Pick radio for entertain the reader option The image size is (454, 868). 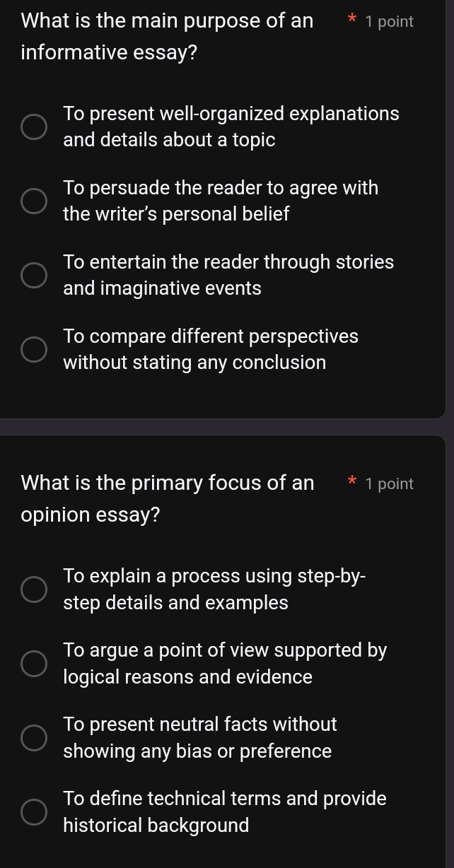(x=33, y=276)
